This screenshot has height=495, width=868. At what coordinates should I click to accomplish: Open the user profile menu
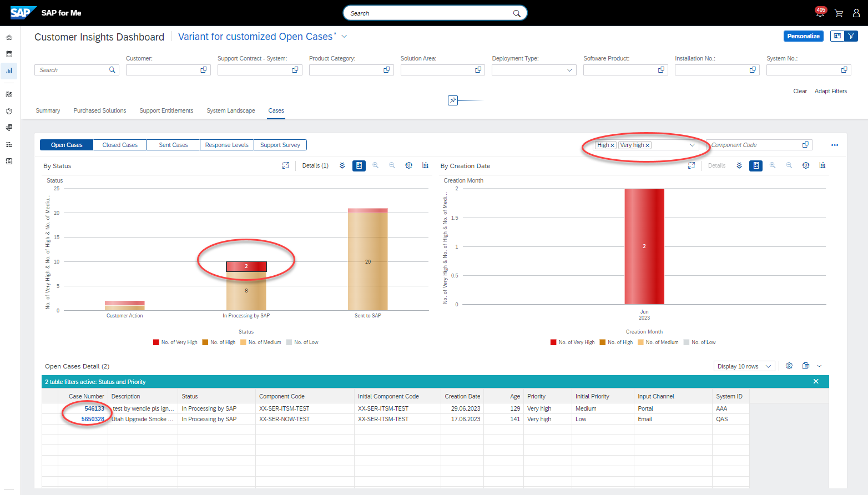(x=856, y=13)
